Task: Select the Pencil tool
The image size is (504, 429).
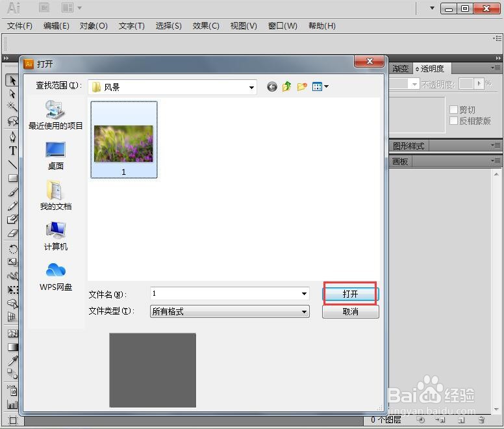Action: [x=12, y=206]
